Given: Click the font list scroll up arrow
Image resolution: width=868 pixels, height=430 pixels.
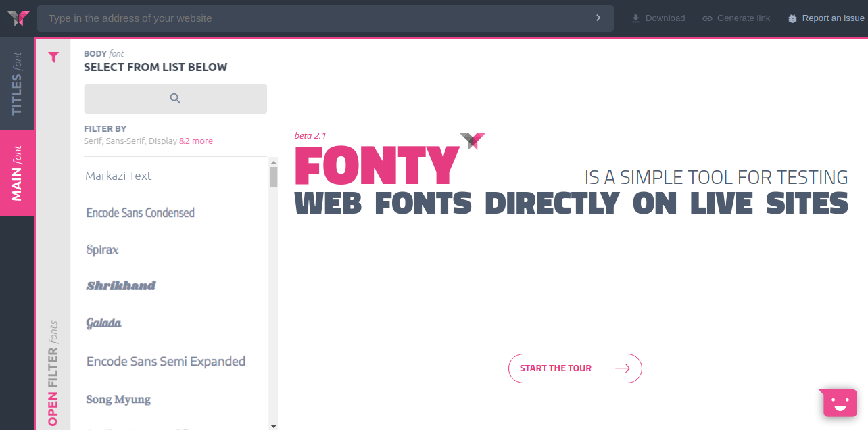Looking at the screenshot, I should tap(273, 162).
